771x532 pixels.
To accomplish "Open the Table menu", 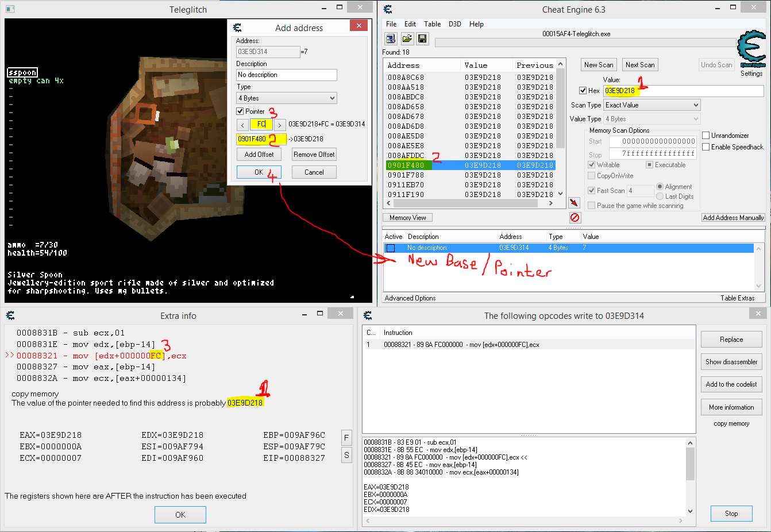I will [x=433, y=24].
